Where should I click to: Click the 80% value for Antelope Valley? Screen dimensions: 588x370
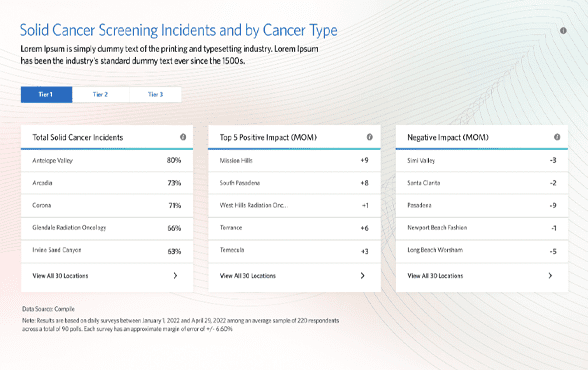pyautogui.click(x=174, y=160)
